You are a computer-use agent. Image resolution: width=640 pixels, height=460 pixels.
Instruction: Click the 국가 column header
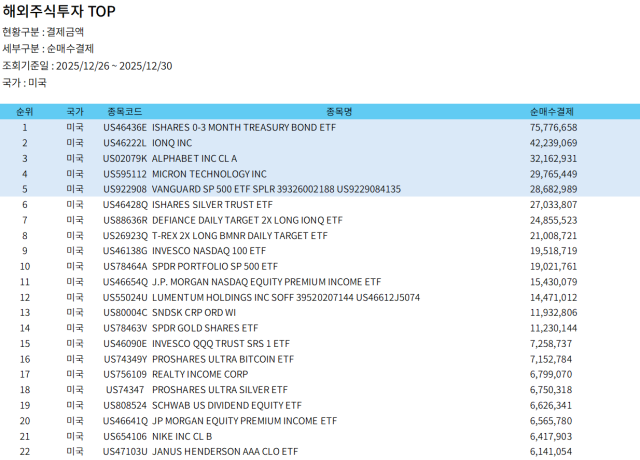click(75, 112)
